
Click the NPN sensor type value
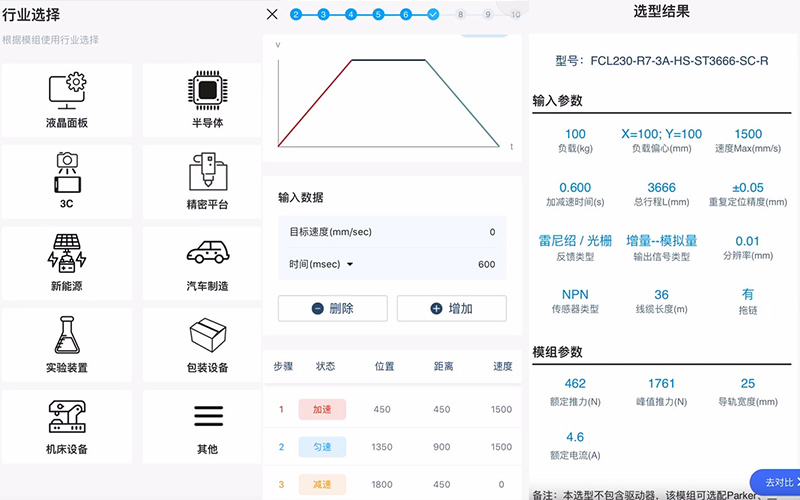coord(575,294)
